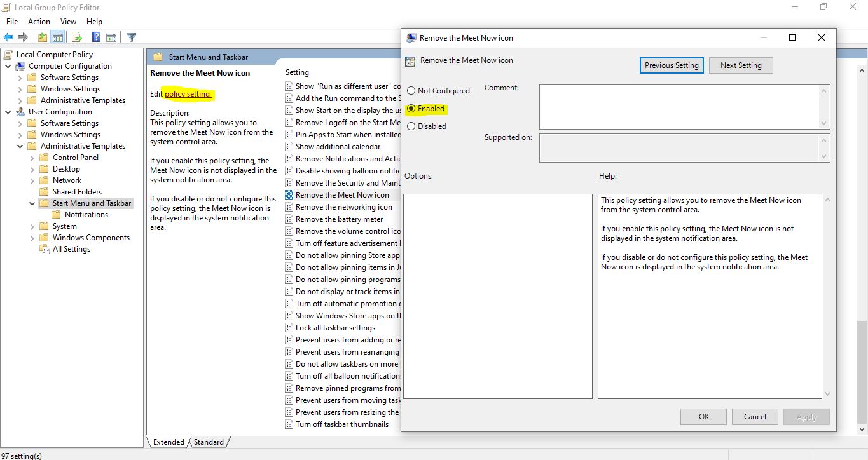Click the OK button in the dialog
The image size is (868, 460).
point(703,416)
